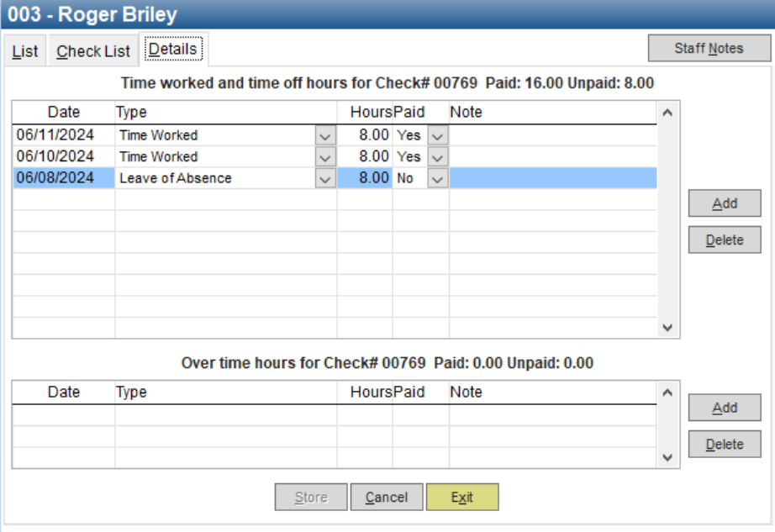Change Paid value on the 06/08/2024 row
Screen dimensions: 775x532
[436, 178]
